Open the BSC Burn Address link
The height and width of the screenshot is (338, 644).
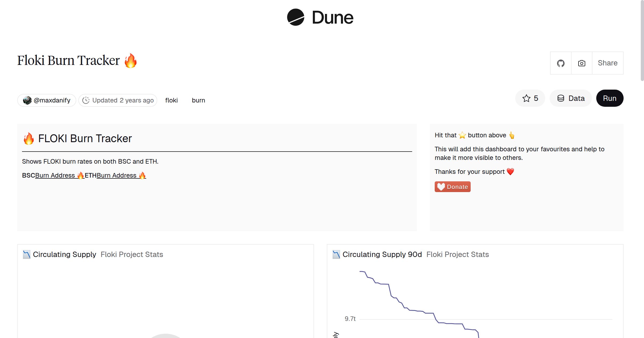[55, 175]
